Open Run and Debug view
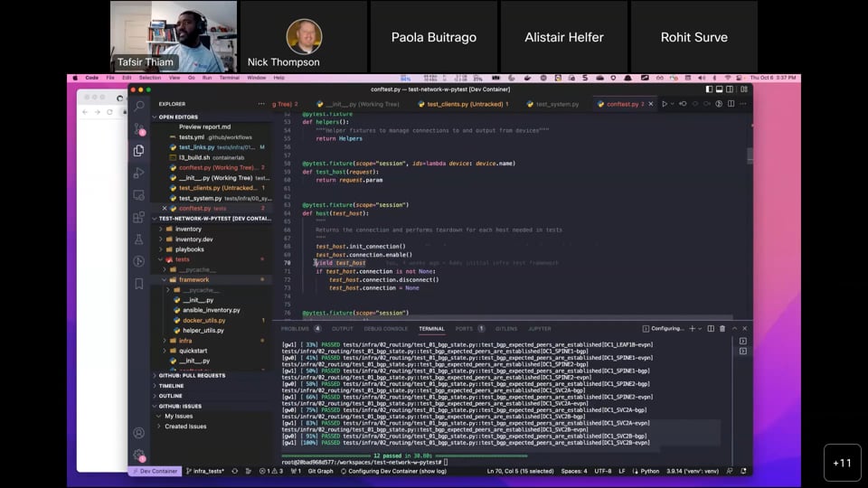The height and width of the screenshot is (488, 868). (x=139, y=173)
